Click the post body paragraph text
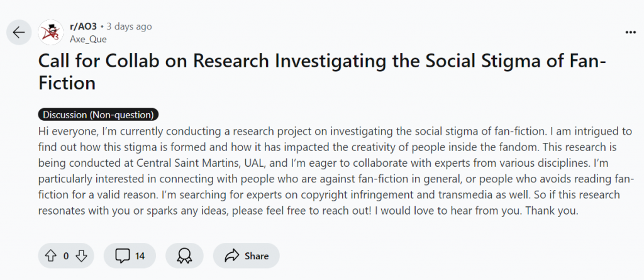Viewport: 644px width, 280px height. [x=336, y=171]
